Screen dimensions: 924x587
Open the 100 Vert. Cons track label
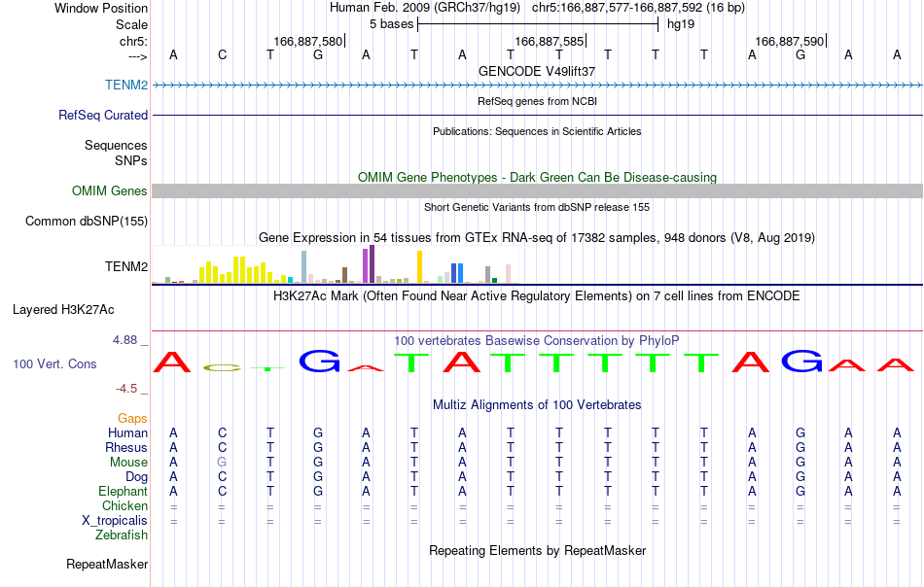[54, 363]
